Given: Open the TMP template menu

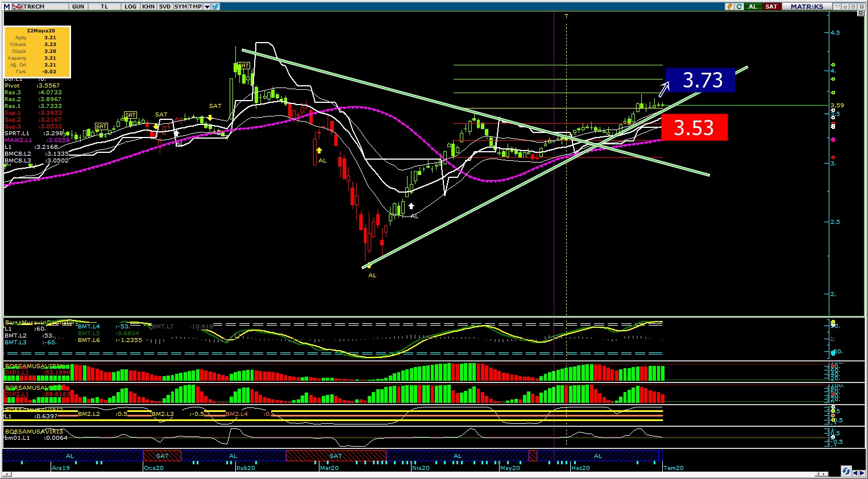Looking at the screenshot, I should point(195,7).
